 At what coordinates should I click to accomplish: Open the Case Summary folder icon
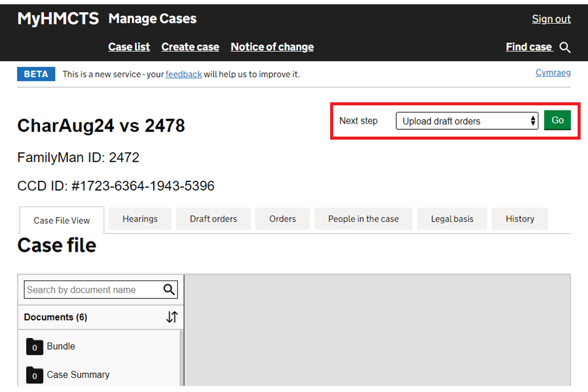point(34,375)
